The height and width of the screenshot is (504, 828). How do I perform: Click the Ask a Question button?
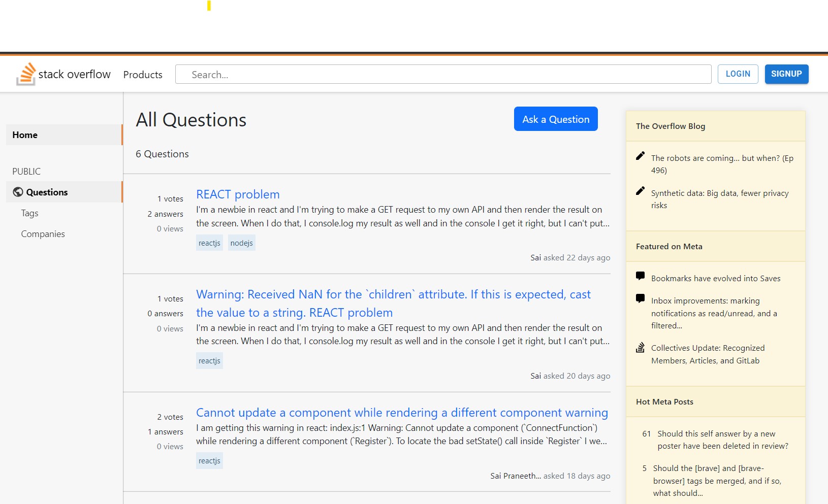click(556, 119)
